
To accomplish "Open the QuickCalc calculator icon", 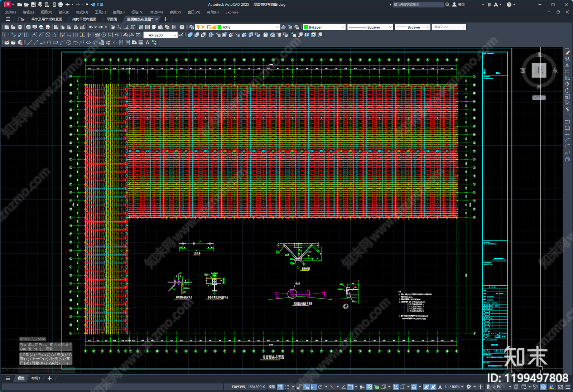I will [174, 27].
